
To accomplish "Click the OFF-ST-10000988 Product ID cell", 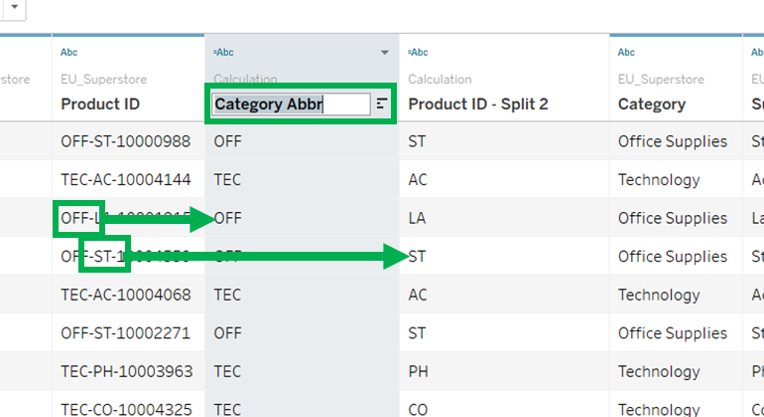I will (x=125, y=141).
